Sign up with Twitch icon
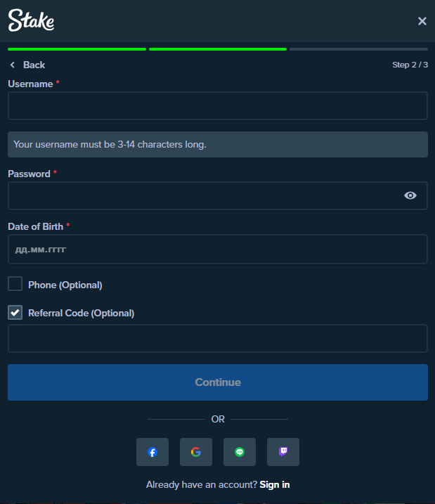Image resolution: width=435 pixels, height=504 pixels. (283, 452)
